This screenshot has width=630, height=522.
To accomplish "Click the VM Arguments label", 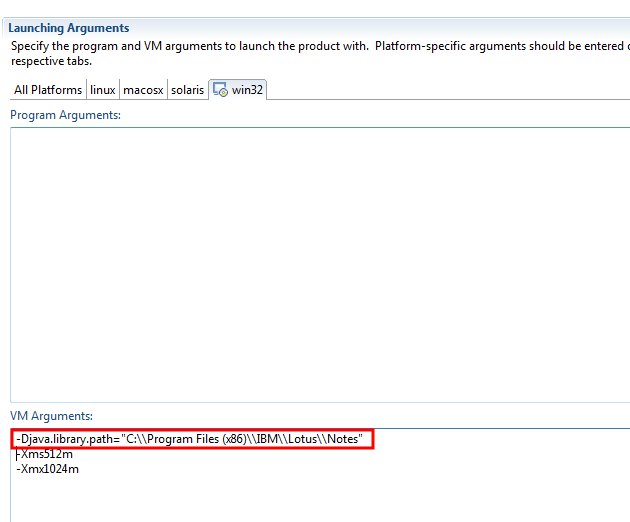I will click(51, 415).
